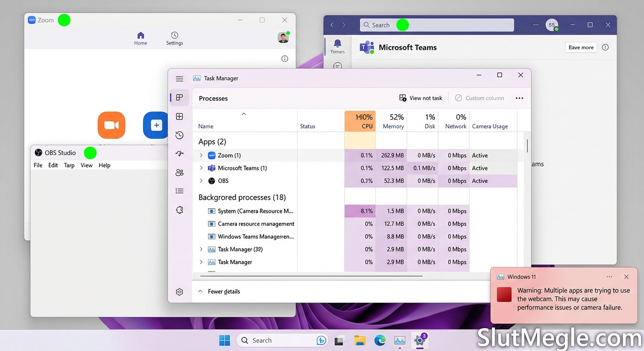Sort processes by the Memory column header

point(391,121)
